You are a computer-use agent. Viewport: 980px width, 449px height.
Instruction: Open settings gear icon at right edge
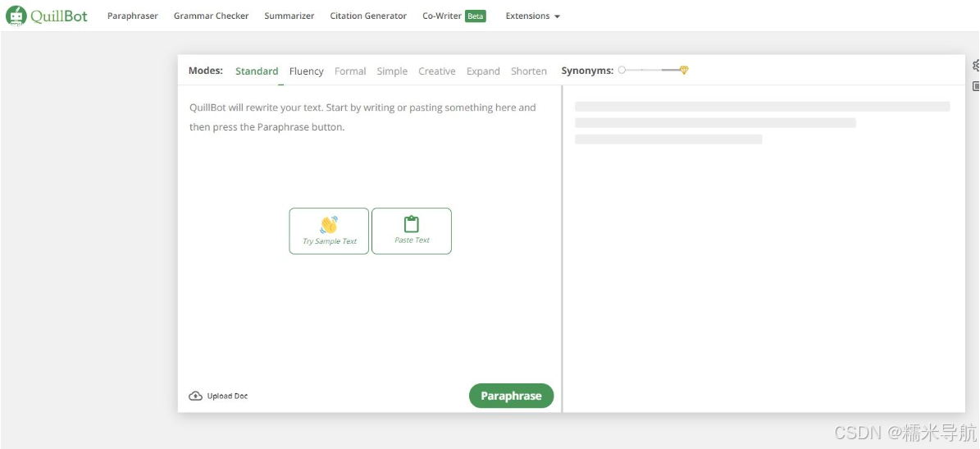click(976, 65)
